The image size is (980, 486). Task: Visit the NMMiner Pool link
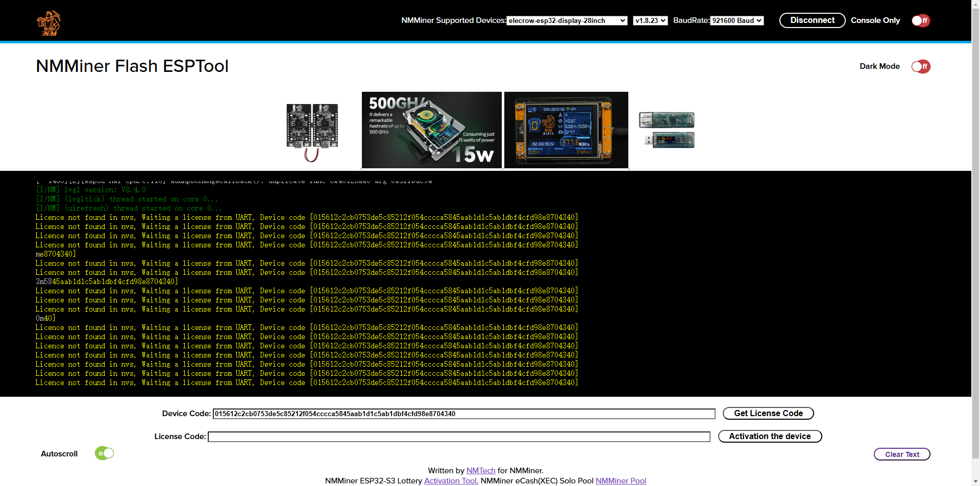(x=621, y=481)
